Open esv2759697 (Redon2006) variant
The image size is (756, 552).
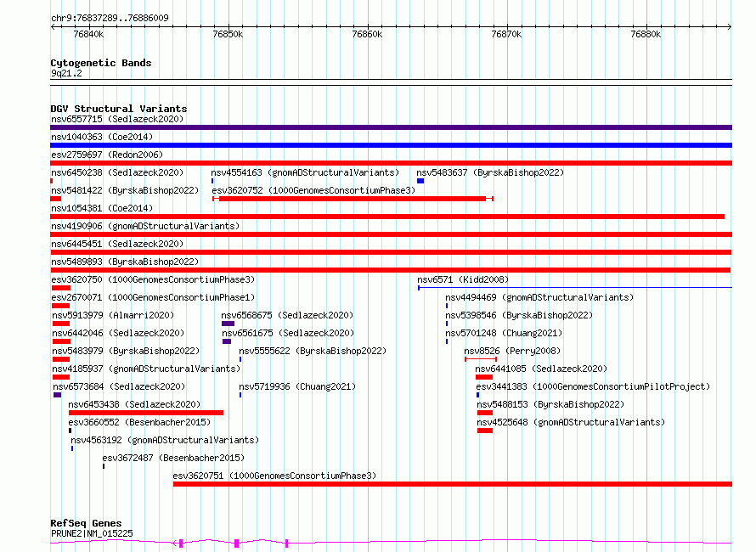(x=107, y=155)
